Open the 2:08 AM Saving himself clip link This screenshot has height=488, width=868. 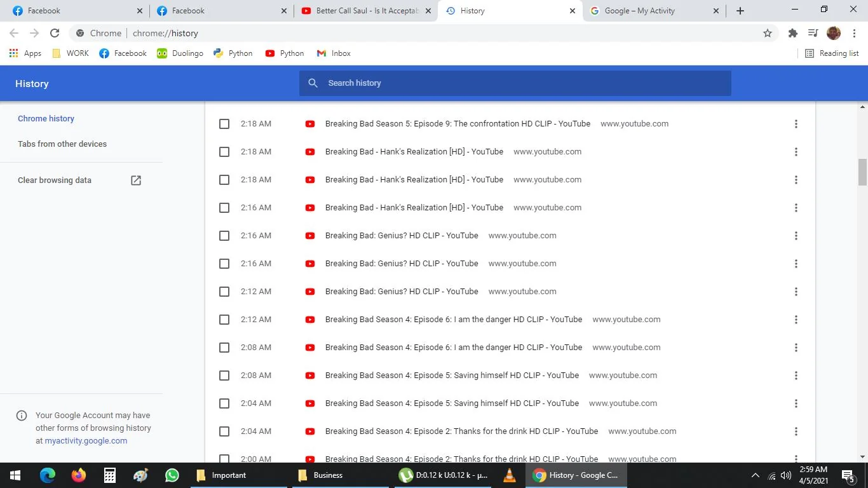click(x=452, y=376)
